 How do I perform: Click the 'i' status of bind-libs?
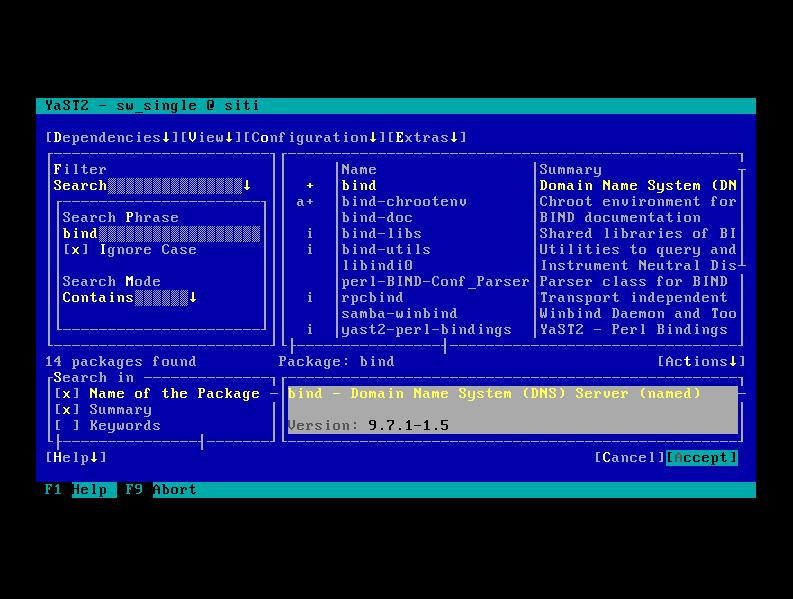[310, 234]
